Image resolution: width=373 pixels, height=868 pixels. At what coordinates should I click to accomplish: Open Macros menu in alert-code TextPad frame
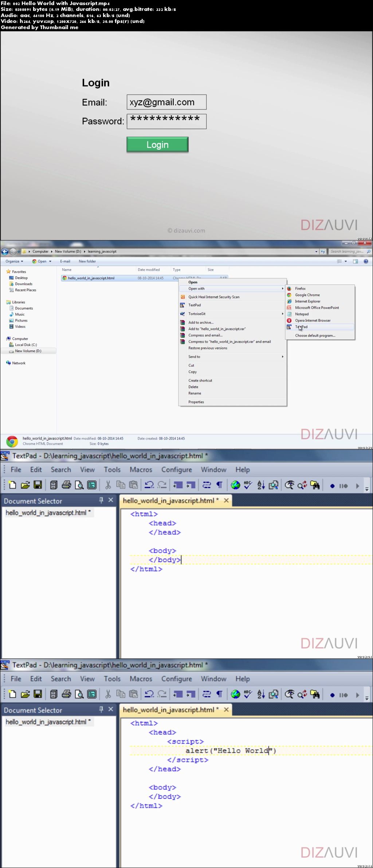coord(141,679)
